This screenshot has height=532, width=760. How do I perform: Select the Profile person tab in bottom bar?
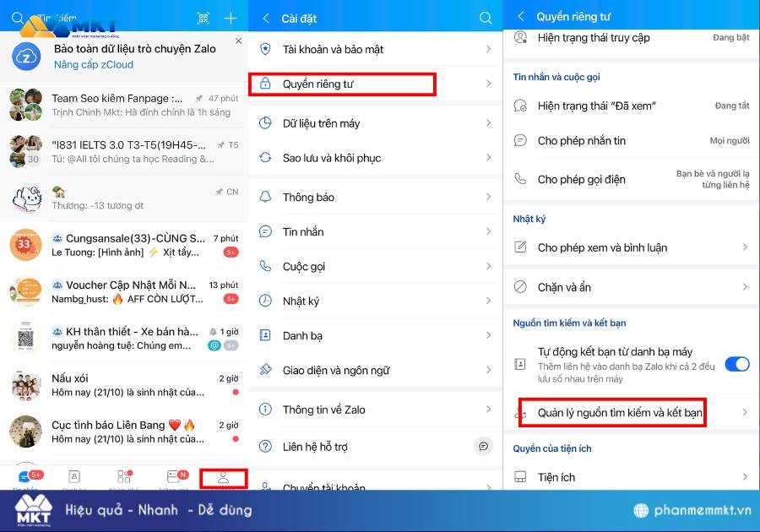click(224, 478)
